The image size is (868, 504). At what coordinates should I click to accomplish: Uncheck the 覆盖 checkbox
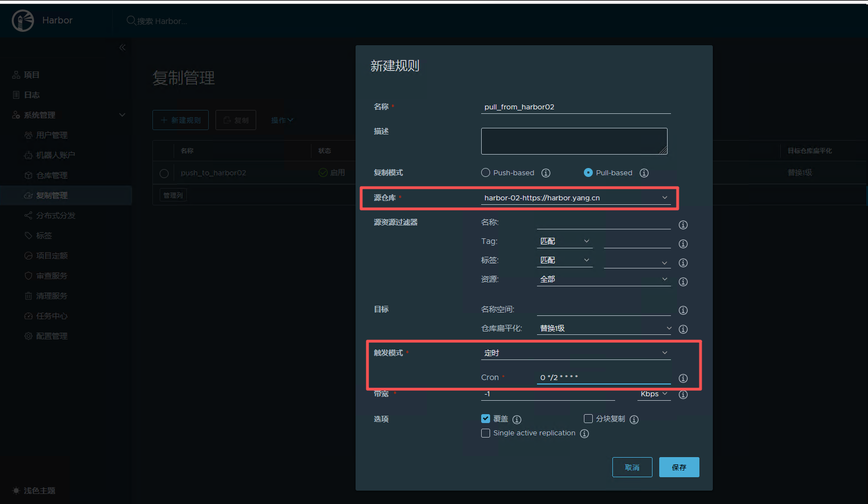[486, 419]
